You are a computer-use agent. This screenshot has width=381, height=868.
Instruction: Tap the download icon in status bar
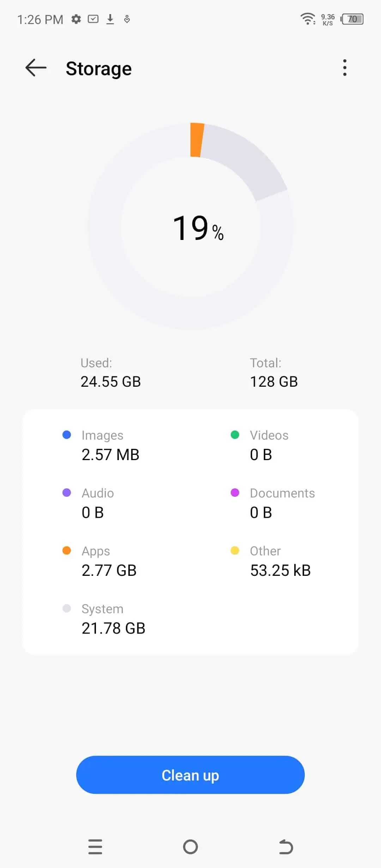[x=110, y=19]
